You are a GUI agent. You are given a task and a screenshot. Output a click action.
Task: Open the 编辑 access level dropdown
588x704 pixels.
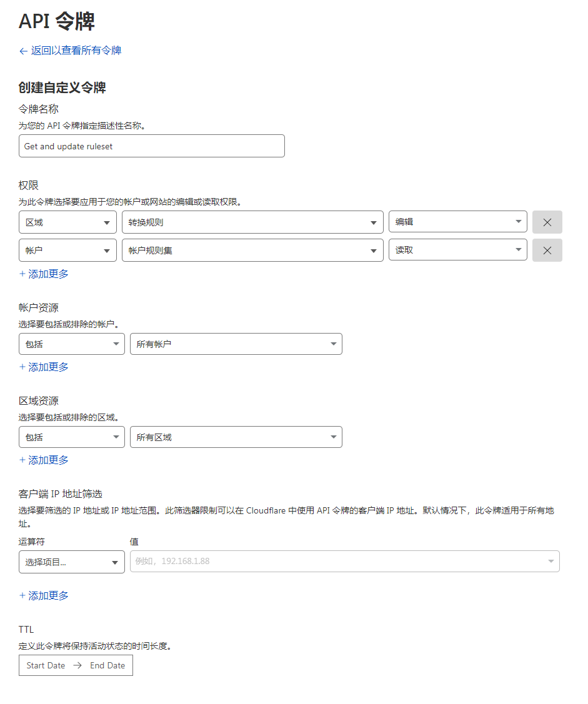pyautogui.click(x=457, y=222)
